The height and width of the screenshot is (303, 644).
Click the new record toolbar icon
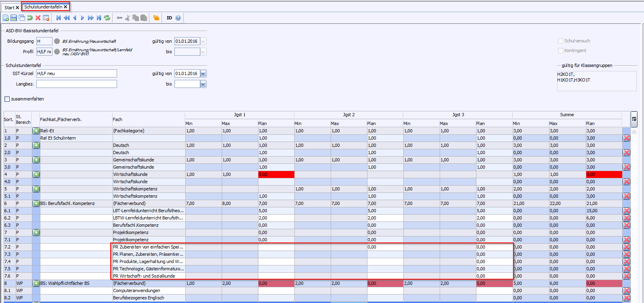[6, 18]
